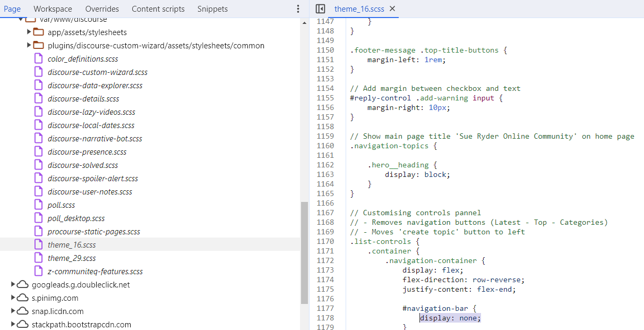
Task: Expand the s.pinimg.com domain arrow
Action: tap(13, 298)
